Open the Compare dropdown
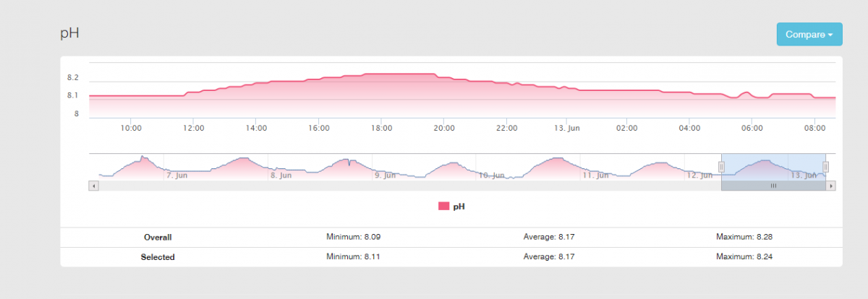Image resolution: width=868 pixels, height=299 pixels. [x=809, y=34]
